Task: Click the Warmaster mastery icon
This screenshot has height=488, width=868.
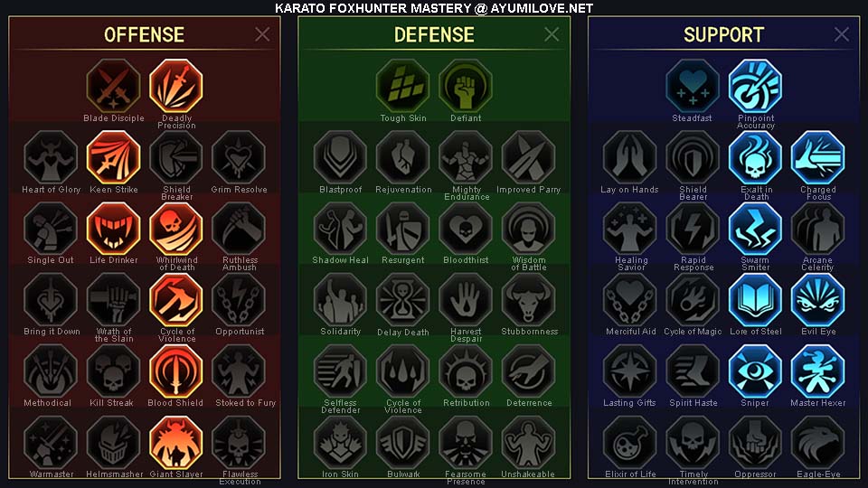Action: [51, 443]
